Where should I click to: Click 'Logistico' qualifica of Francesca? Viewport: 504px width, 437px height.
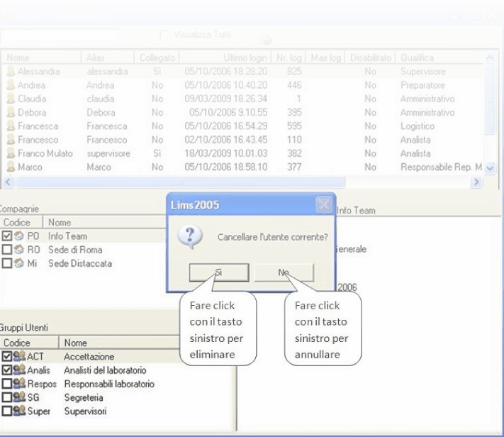[418, 126]
